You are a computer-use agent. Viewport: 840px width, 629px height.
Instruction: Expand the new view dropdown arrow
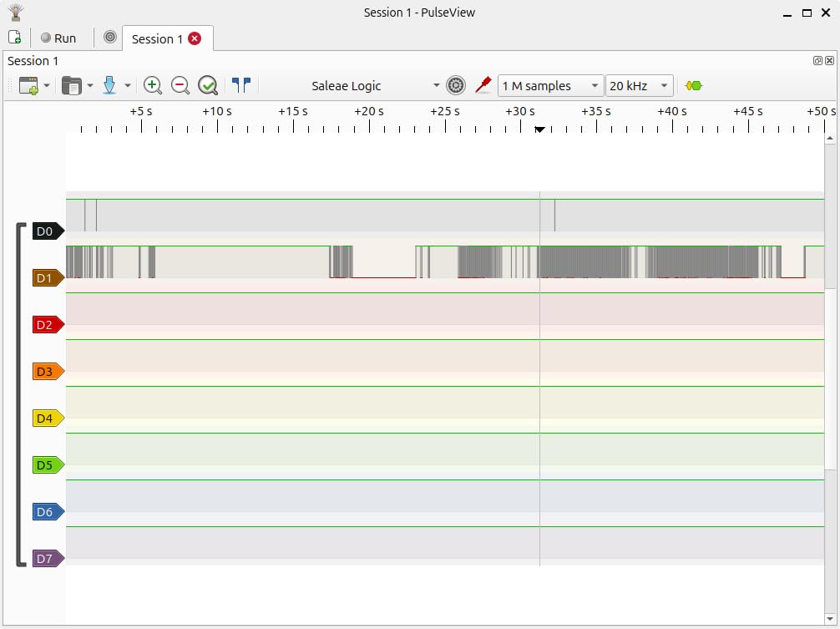[x=47, y=86]
